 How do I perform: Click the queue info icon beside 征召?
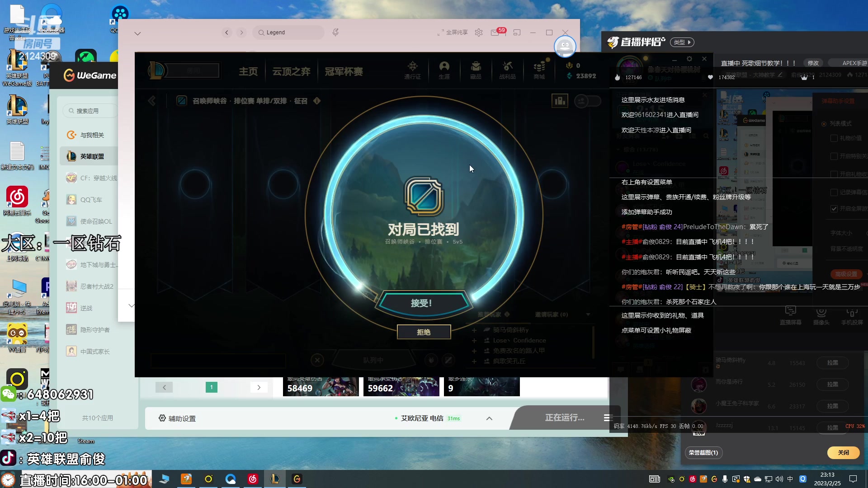317,101
